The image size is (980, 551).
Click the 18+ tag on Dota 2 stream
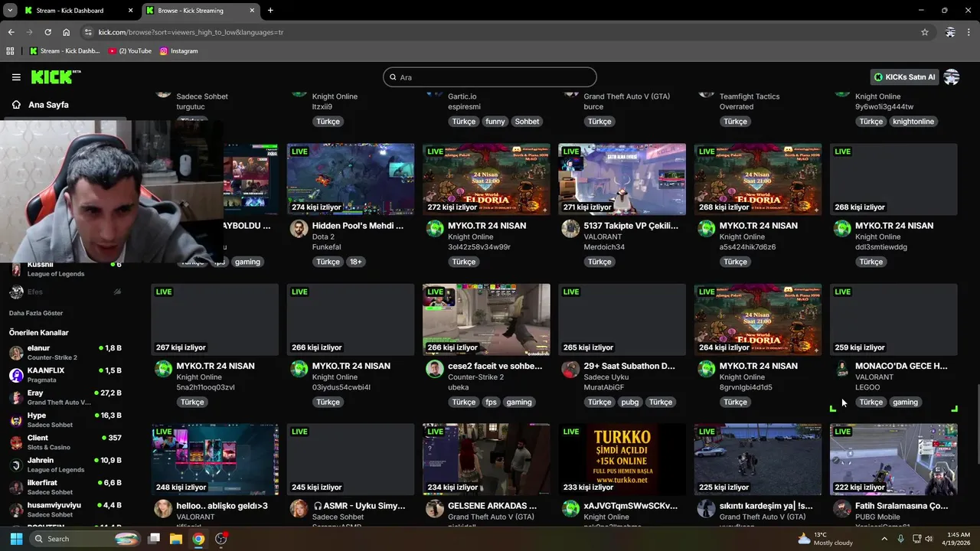coord(356,262)
